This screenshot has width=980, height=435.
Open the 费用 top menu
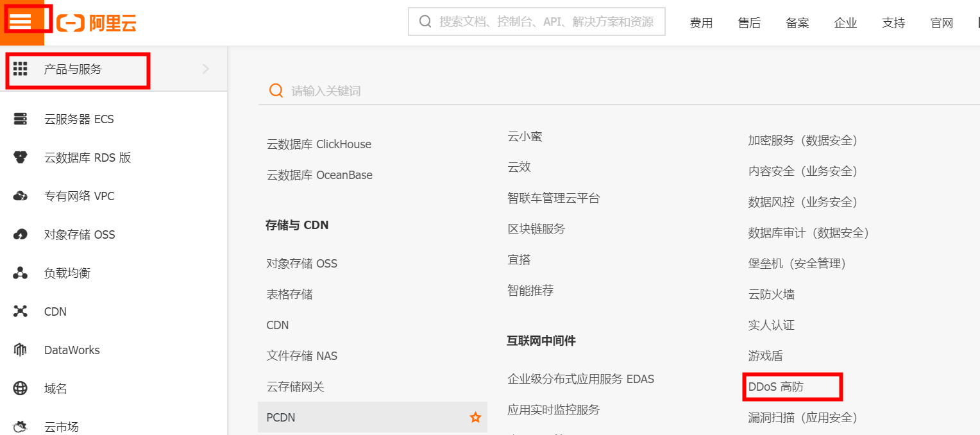tap(701, 23)
